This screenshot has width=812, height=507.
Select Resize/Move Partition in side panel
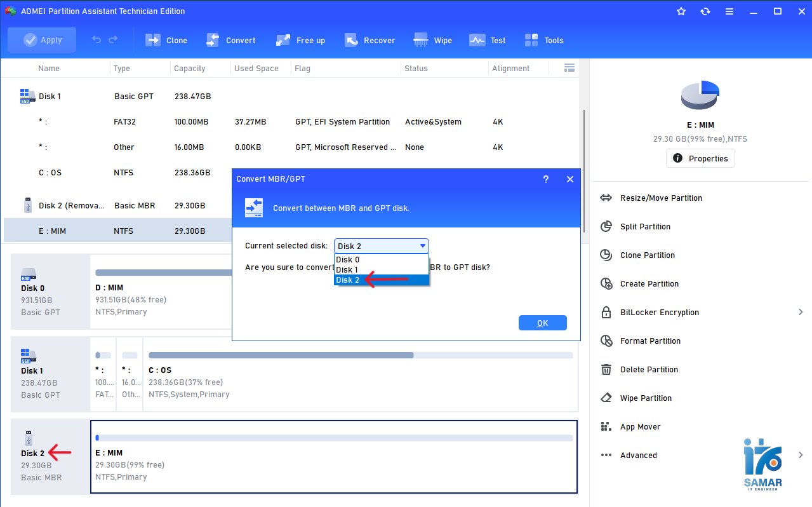pyautogui.click(x=660, y=198)
